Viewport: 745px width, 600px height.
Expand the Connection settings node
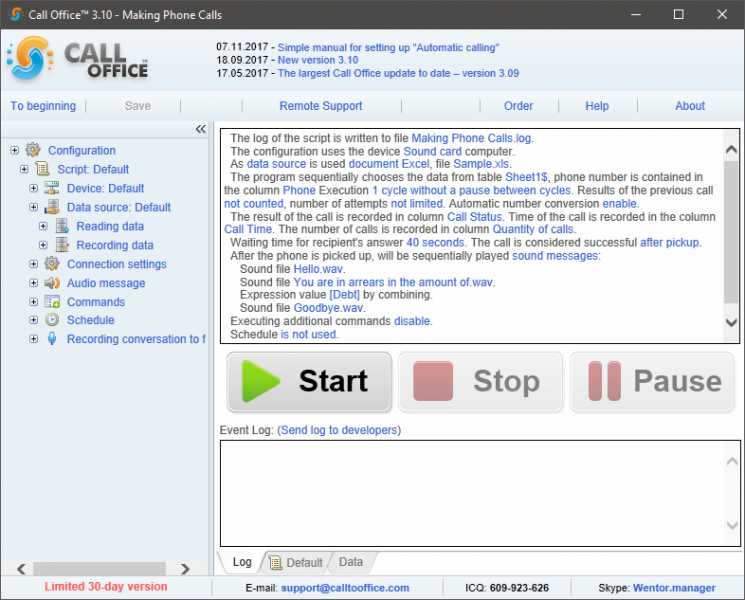pyautogui.click(x=33, y=264)
